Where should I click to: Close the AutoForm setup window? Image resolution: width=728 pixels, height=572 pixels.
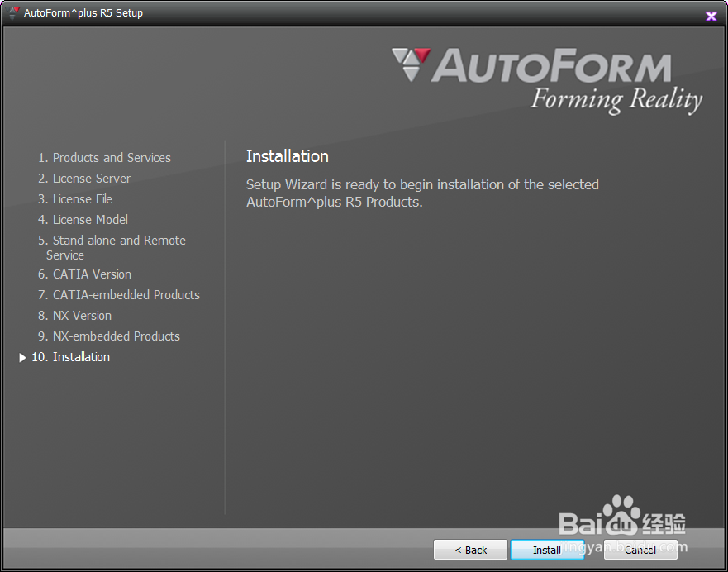(x=711, y=17)
